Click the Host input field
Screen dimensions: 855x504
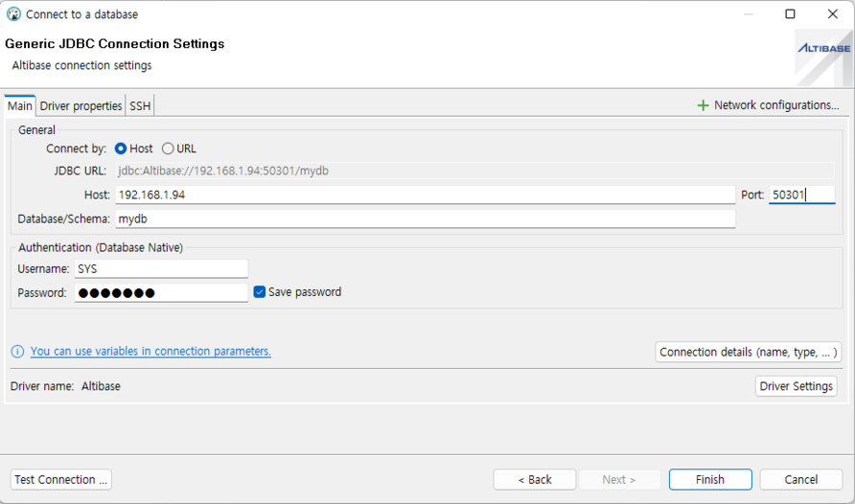(424, 195)
